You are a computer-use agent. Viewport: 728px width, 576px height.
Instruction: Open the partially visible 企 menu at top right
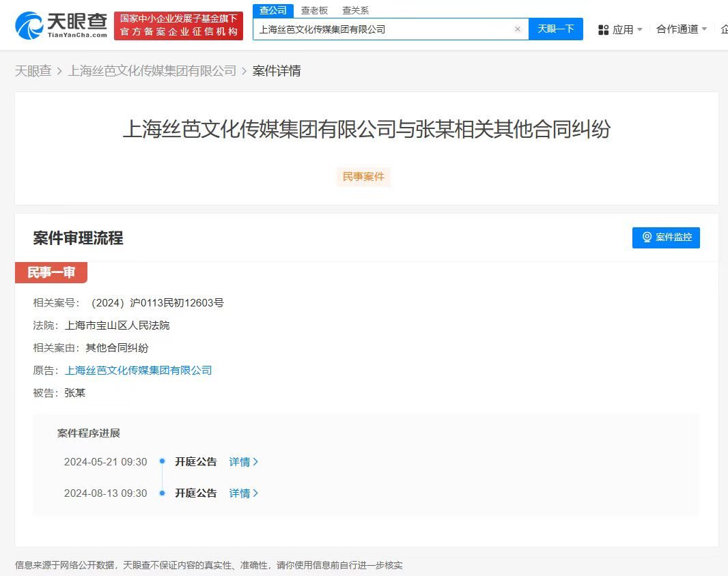pos(723,29)
